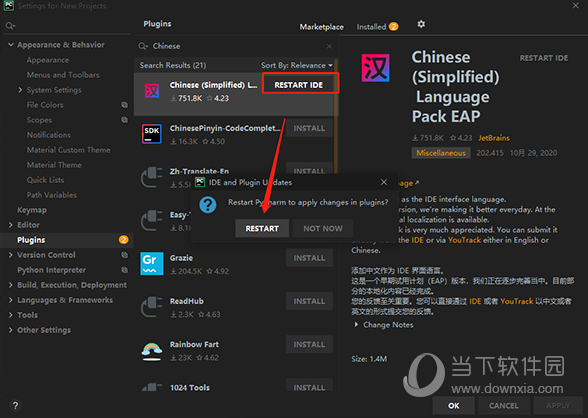This screenshot has width=588, height=418.
Task: Expand Languages & Frameworks node
Action: tap(10, 300)
